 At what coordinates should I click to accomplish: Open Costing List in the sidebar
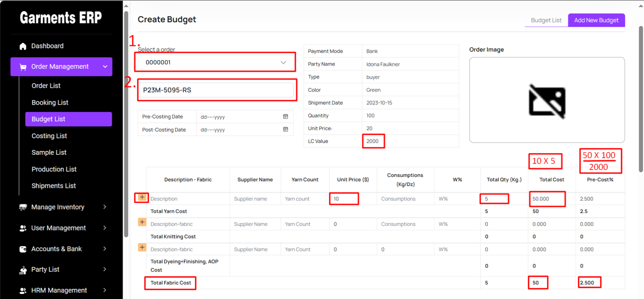click(49, 136)
